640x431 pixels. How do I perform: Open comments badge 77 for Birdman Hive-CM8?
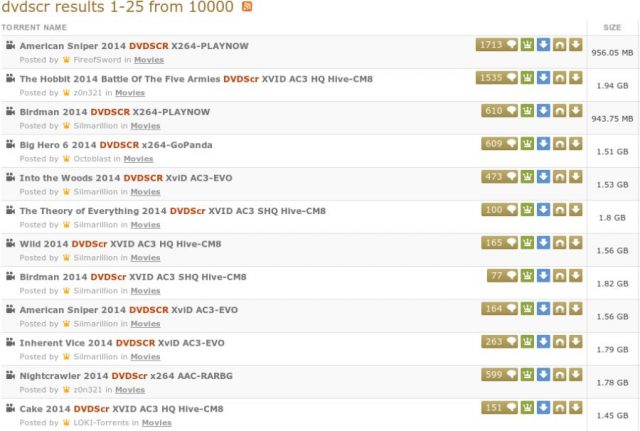tap(502, 276)
